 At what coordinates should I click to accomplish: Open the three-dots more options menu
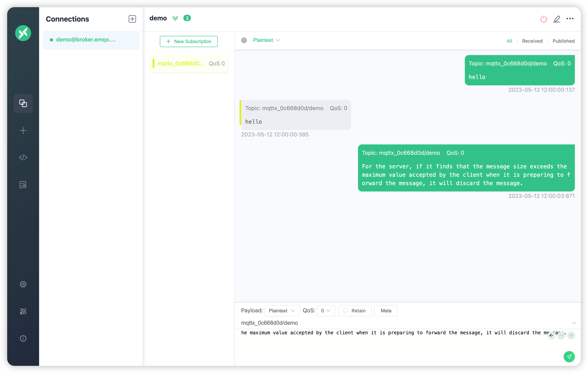570,19
